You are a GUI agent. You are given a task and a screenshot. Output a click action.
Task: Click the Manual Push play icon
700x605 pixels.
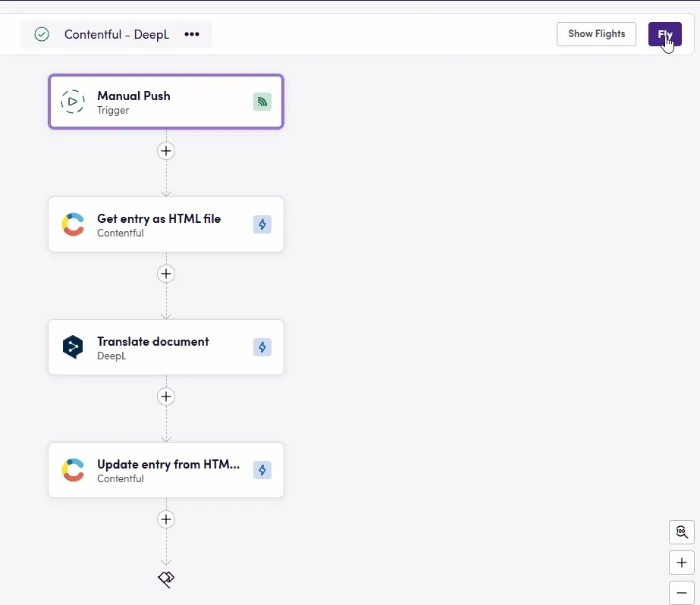[73, 102]
